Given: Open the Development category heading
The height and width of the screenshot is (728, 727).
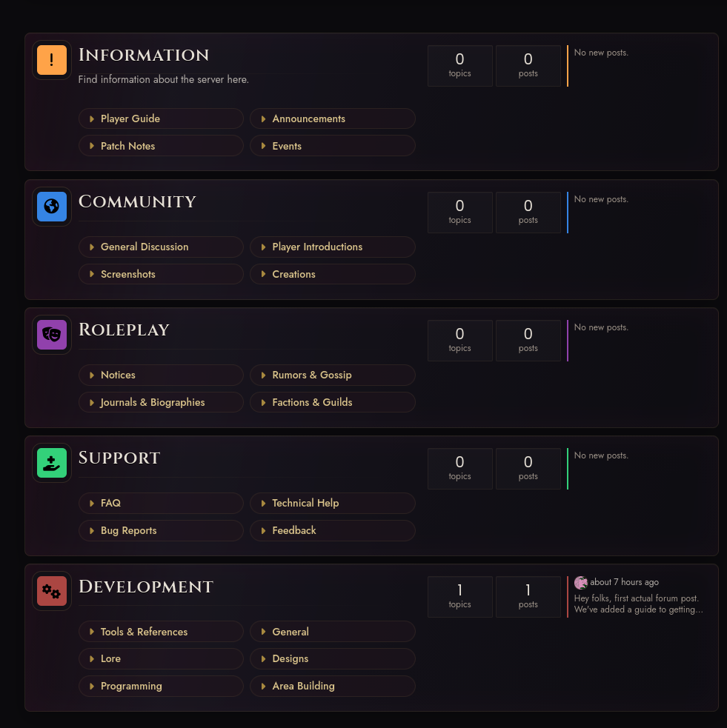Looking at the screenshot, I should [x=146, y=587].
